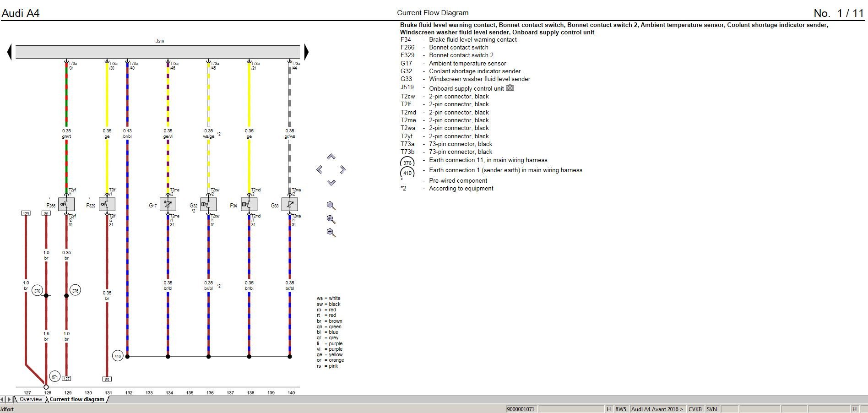Click the black right arrow for next diagram page
868x413 pixels.
point(305,51)
